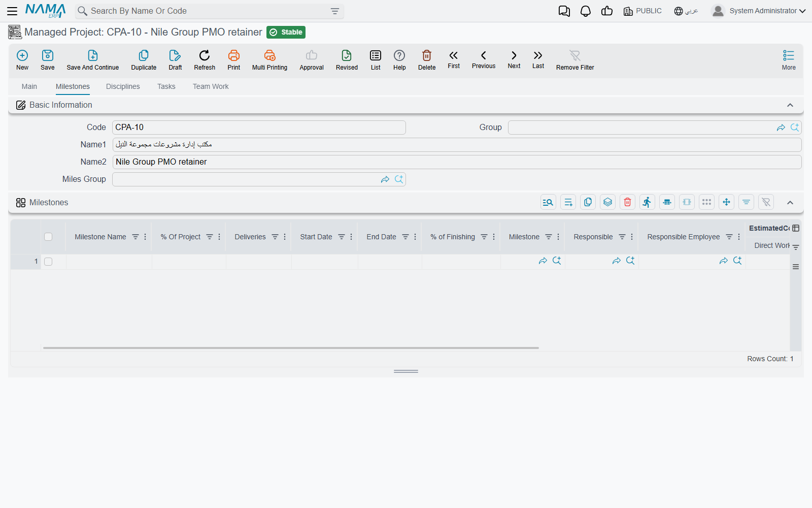This screenshot has width=812, height=508.
Task: Open the Start Date column filter
Action: point(342,237)
